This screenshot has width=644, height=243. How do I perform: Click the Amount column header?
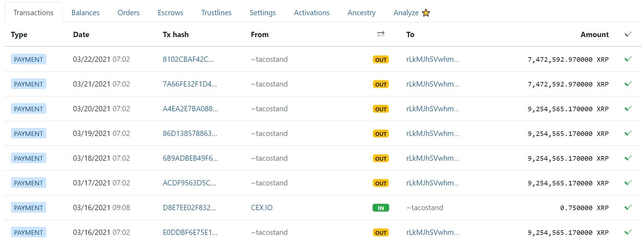(595, 35)
